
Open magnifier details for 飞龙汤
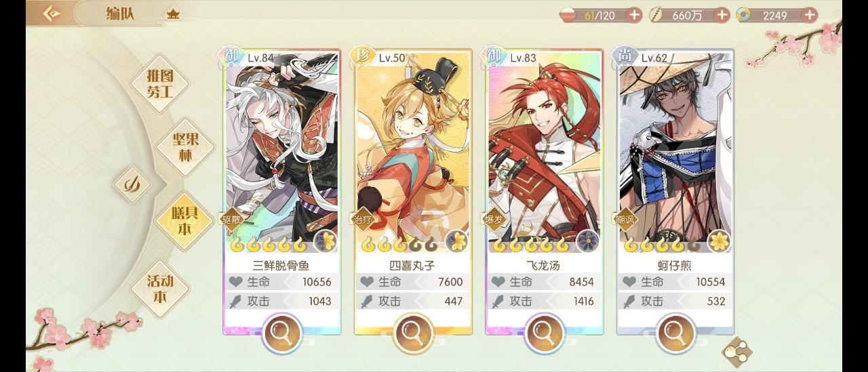[x=544, y=333]
